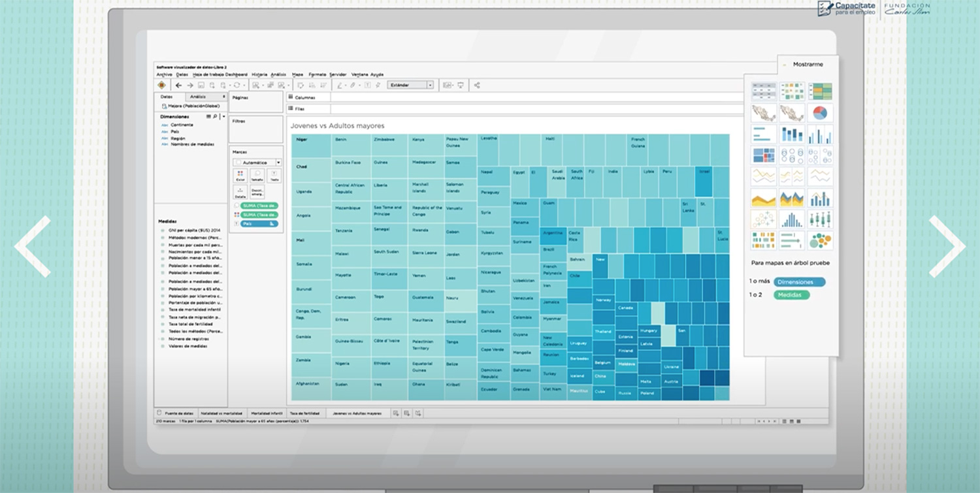Viewport: 980px width, 493px height.
Task: Choose the pie chart in Mostrarme
Action: tap(820, 112)
